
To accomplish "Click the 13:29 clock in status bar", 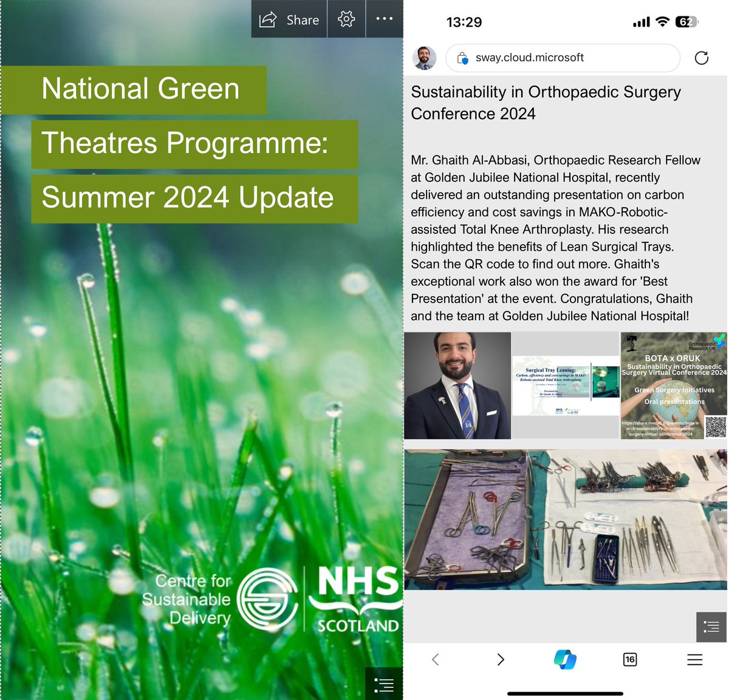I will click(464, 22).
